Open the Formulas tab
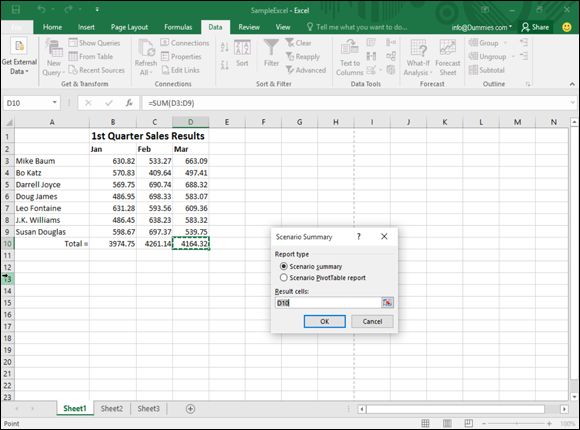The width and height of the screenshot is (580, 430). [x=178, y=27]
